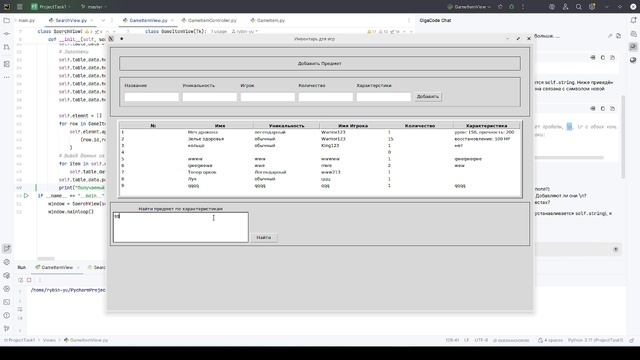The width and height of the screenshot is (640, 360).
Task: Switch to the GameItemView.py editor tab
Action: click(x=149, y=20)
